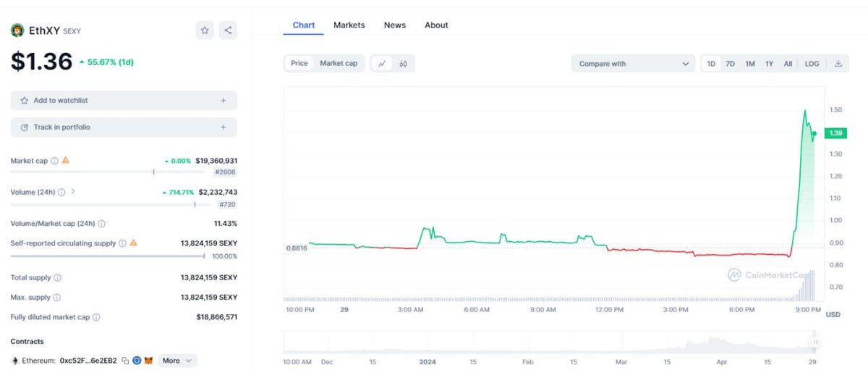This screenshot has width=868, height=370.
Task: Open Volume (24h) info icon
Action: point(61,193)
